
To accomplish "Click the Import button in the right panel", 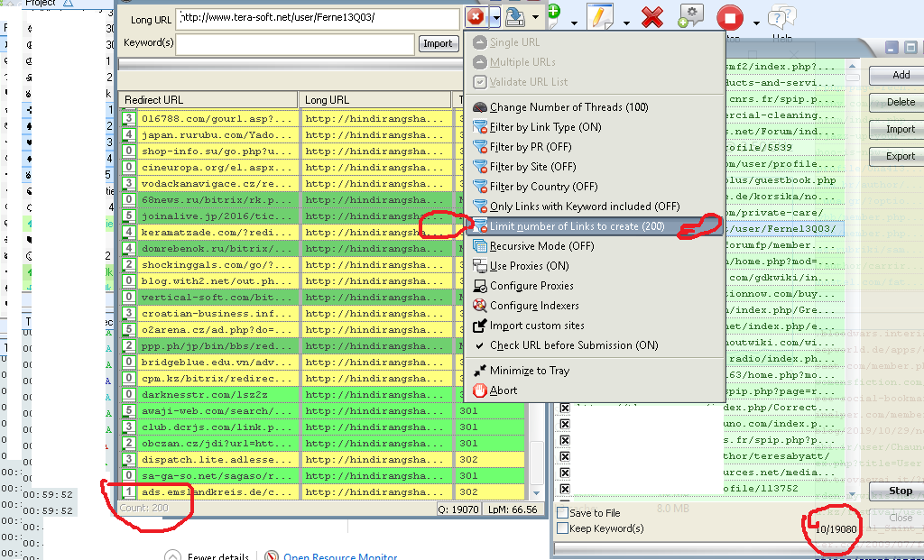I will 896,129.
